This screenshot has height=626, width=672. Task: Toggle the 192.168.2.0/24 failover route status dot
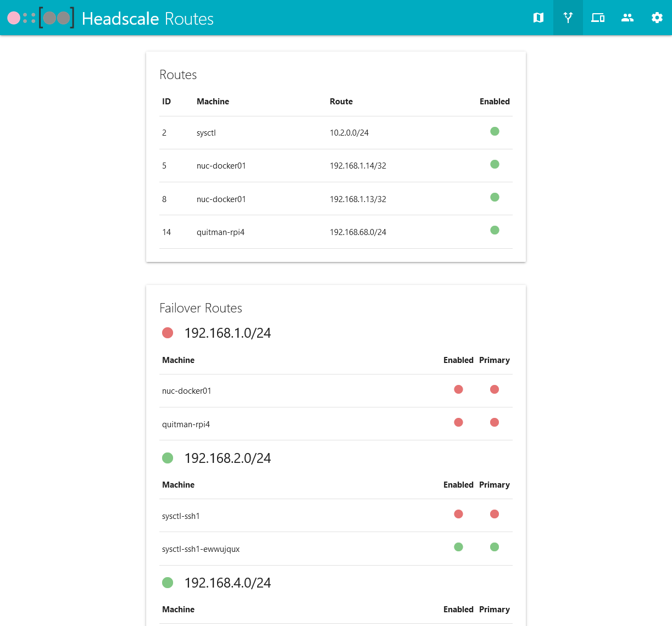168,458
